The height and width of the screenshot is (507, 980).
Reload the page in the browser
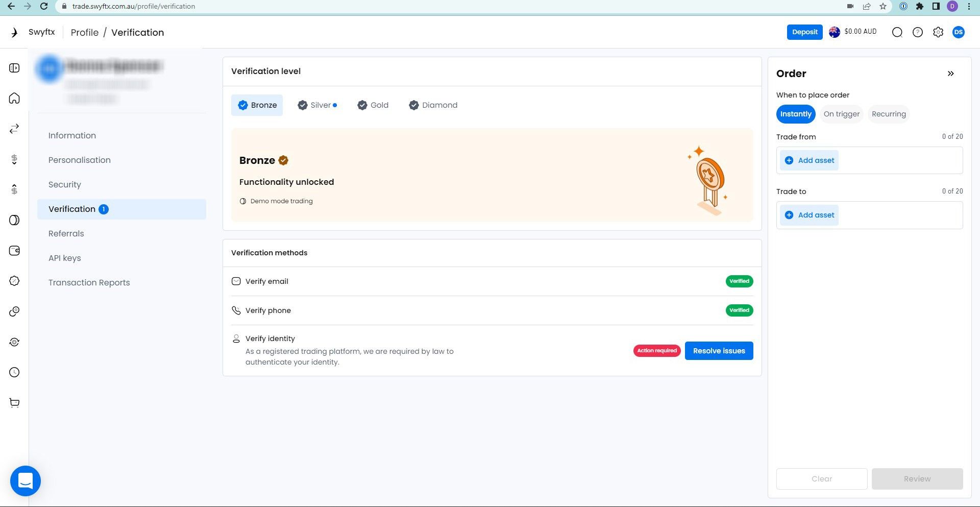pos(44,7)
